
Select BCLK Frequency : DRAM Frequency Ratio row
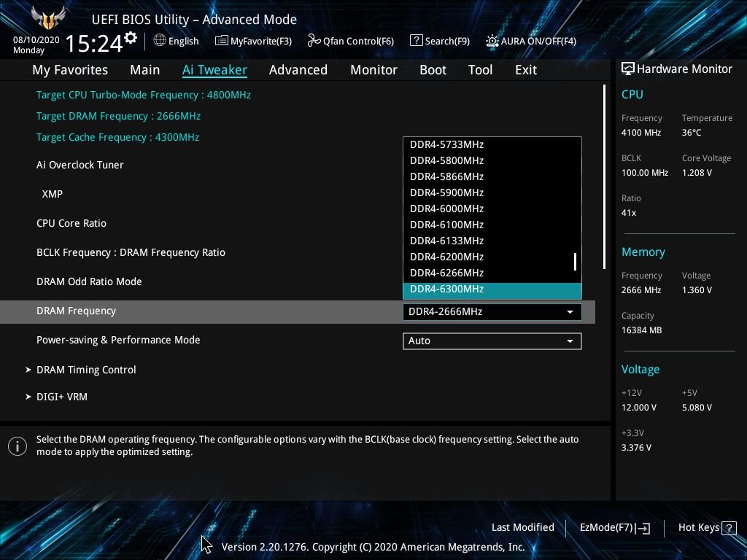pos(131,252)
